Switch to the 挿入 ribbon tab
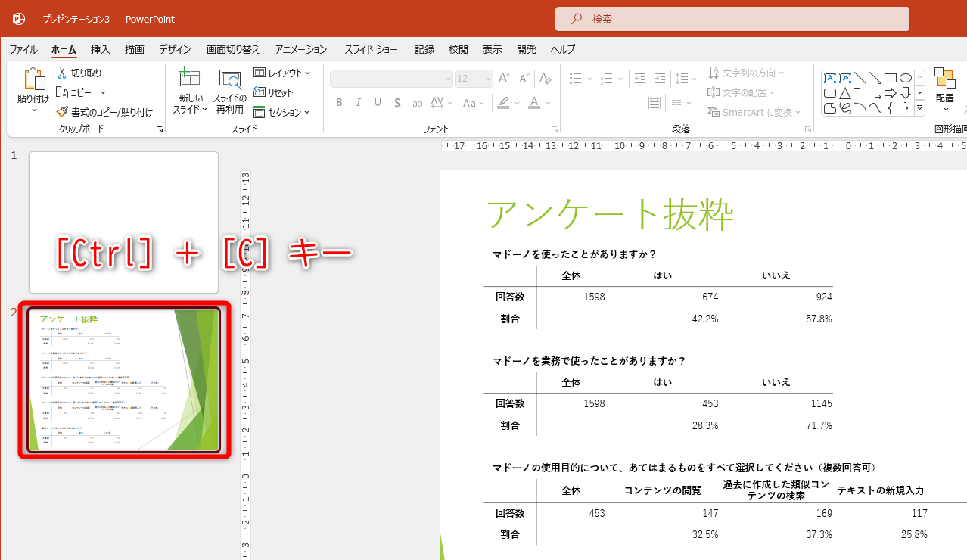 [x=100, y=49]
